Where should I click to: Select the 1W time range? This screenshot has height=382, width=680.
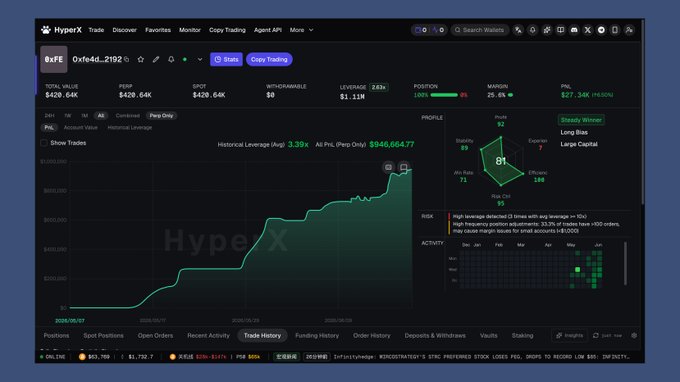coord(68,116)
